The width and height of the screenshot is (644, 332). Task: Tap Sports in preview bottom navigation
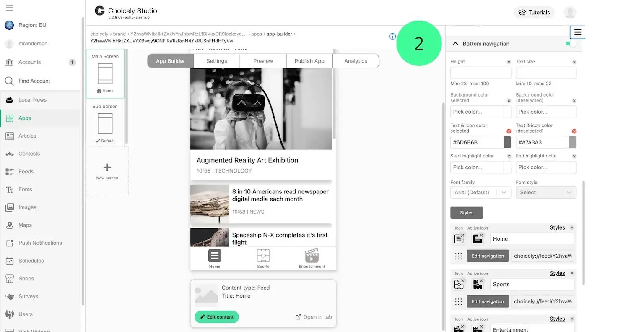click(x=263, y=259)
